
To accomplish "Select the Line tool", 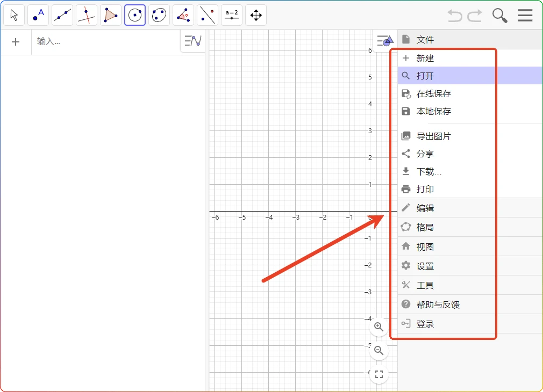I will coord(62,15).
